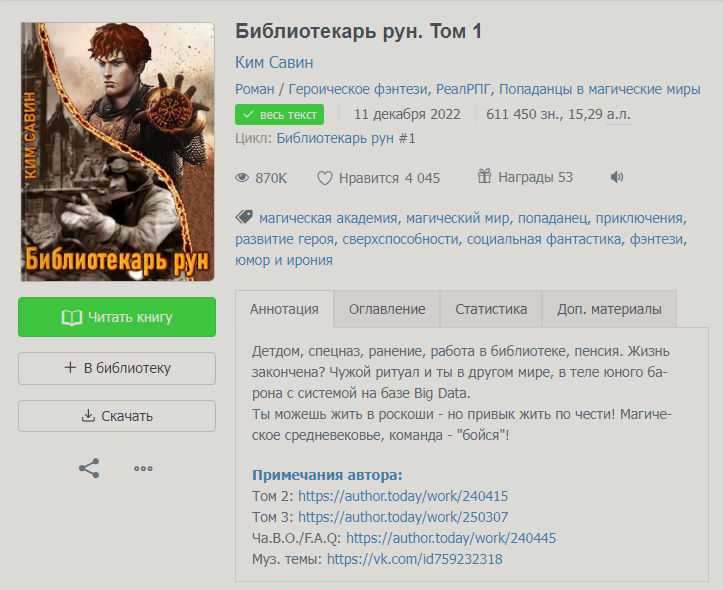Click the магическая академия tag

tap(328, 218)
